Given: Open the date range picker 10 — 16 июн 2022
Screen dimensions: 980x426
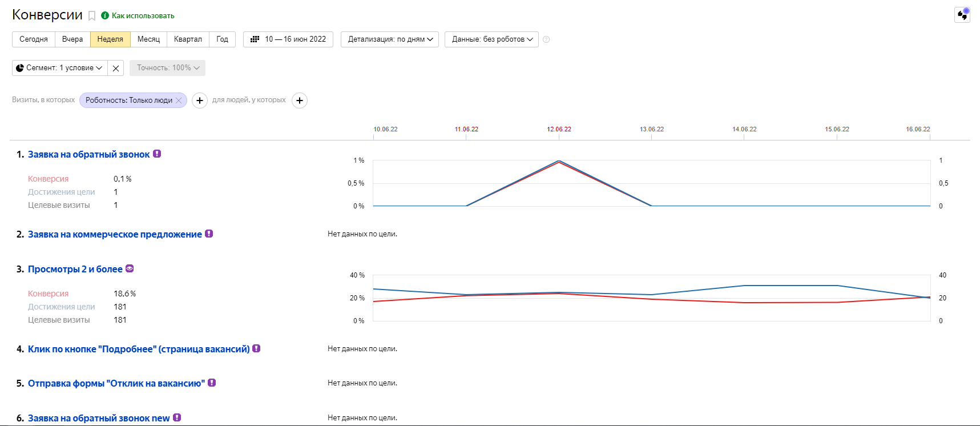Looking at the screenshot, I should (x=288, y=39).
